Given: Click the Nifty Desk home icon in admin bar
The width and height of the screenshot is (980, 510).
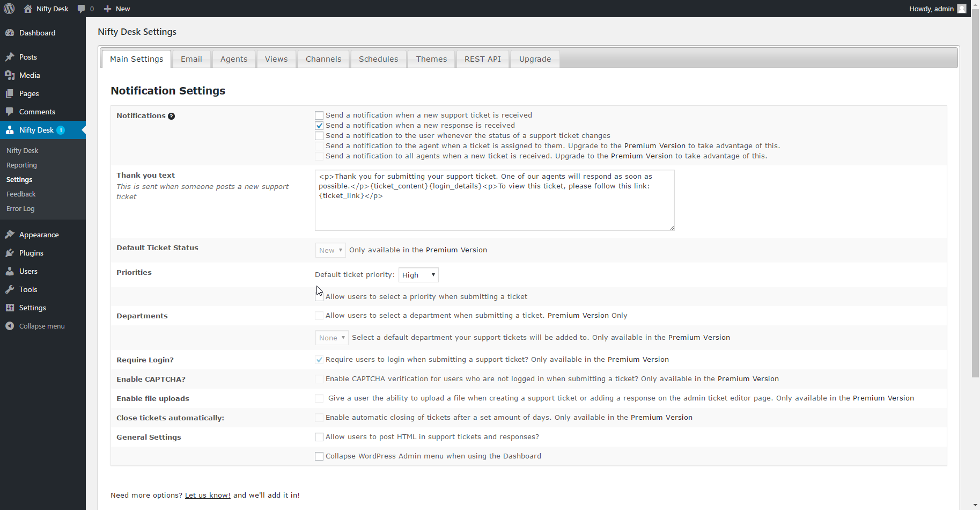Looking at the screenshot, I should coord(28,9).
